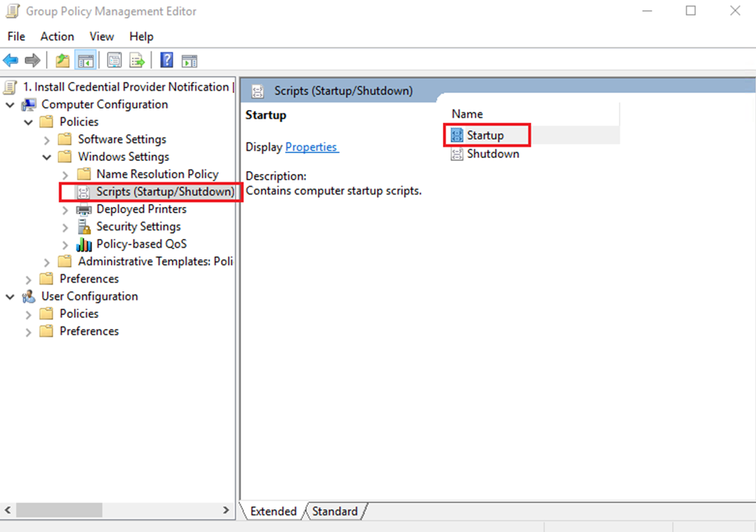
Task: Expand the Software Settings node
Action: pos(47,141)
